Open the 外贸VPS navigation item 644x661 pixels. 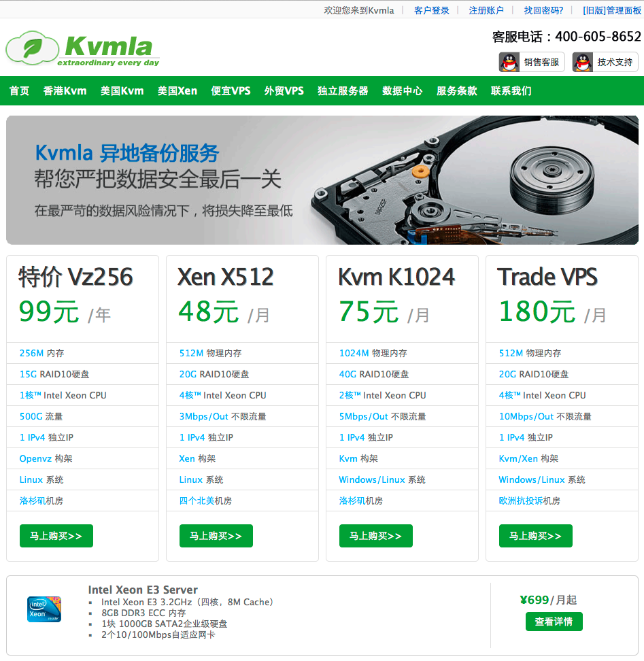click(284, 90)
